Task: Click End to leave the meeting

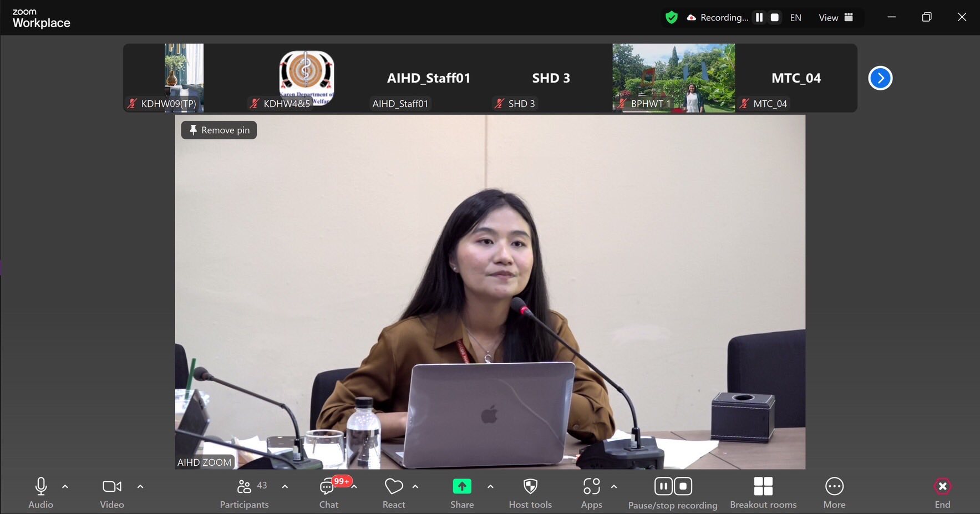Action: point(942,493)
